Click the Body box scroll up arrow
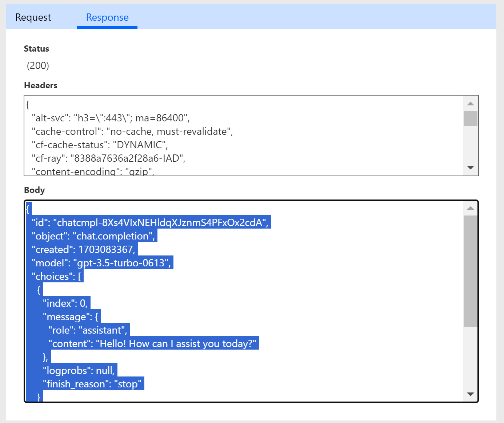The image size is (504, 423). coord(470,208)
